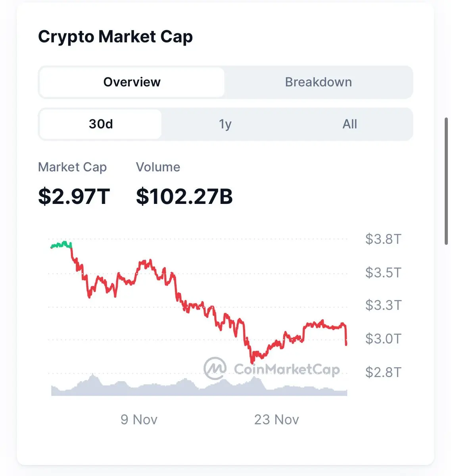451x476 pixels.
Task: Click the CoinMarketCap watermark text
Action: [287, 369]
